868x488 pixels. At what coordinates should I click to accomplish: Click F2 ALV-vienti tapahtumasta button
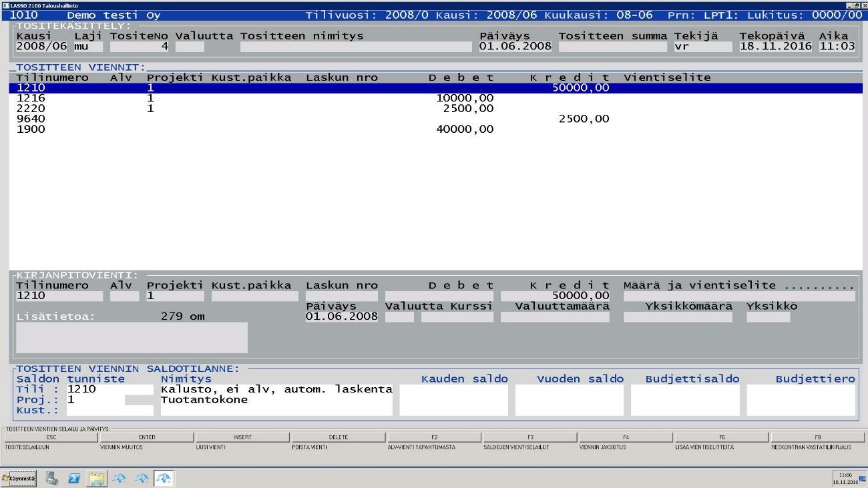click(434, 437)
